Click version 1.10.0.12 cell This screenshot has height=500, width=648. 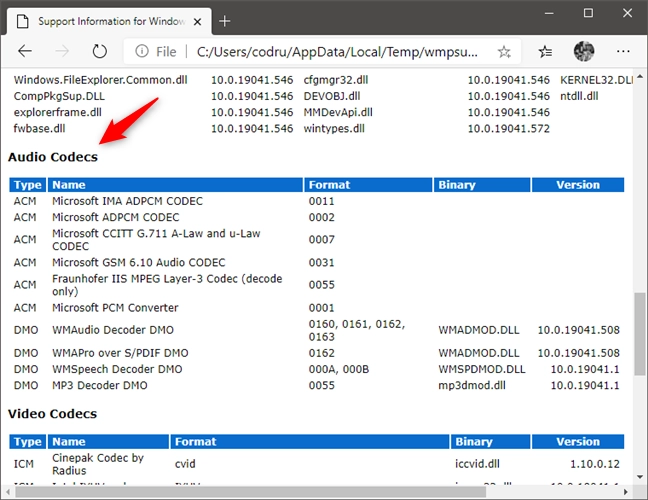[595, 464]
